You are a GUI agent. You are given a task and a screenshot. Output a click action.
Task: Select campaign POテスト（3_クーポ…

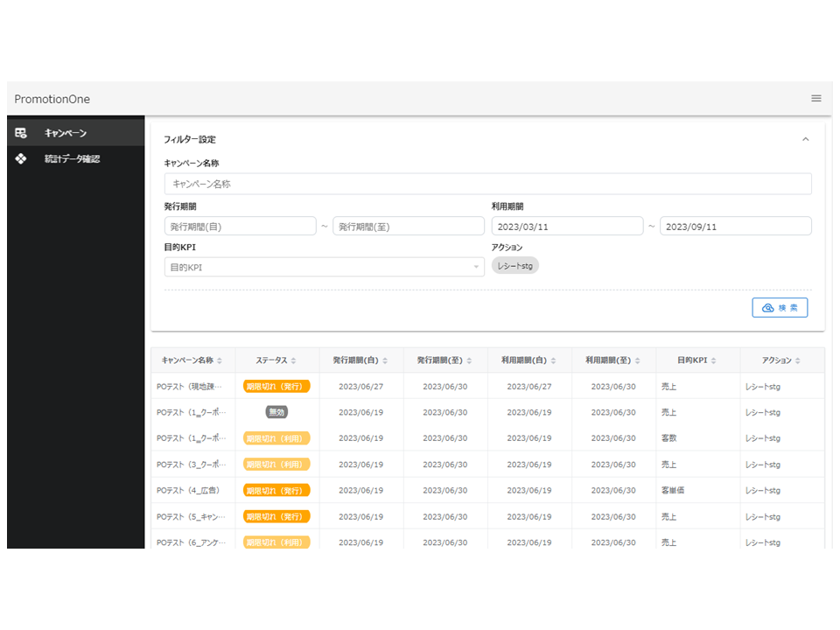tap(192, 465)
